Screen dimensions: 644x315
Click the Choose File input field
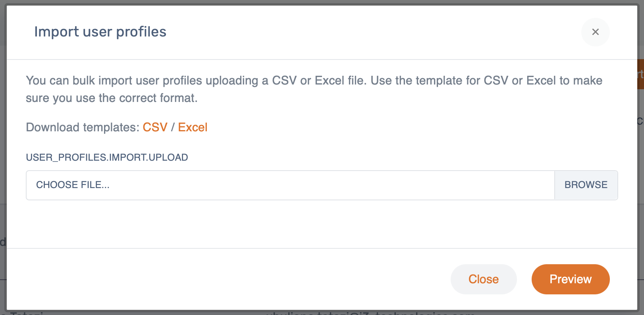tap(290, 185)
